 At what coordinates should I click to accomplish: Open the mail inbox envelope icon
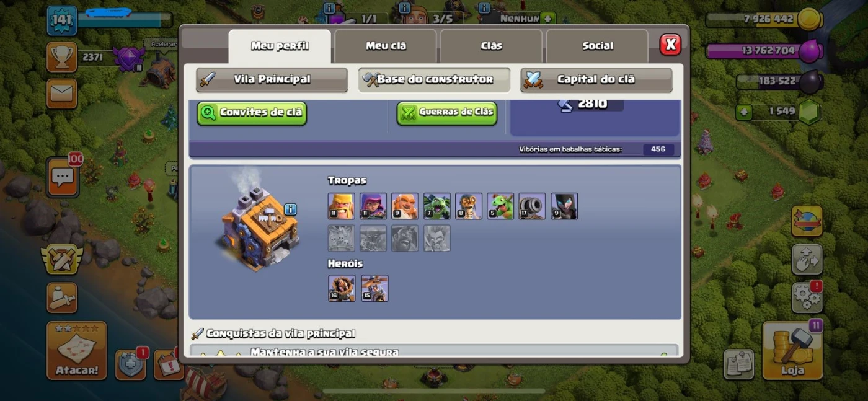[x=62, y=94]
